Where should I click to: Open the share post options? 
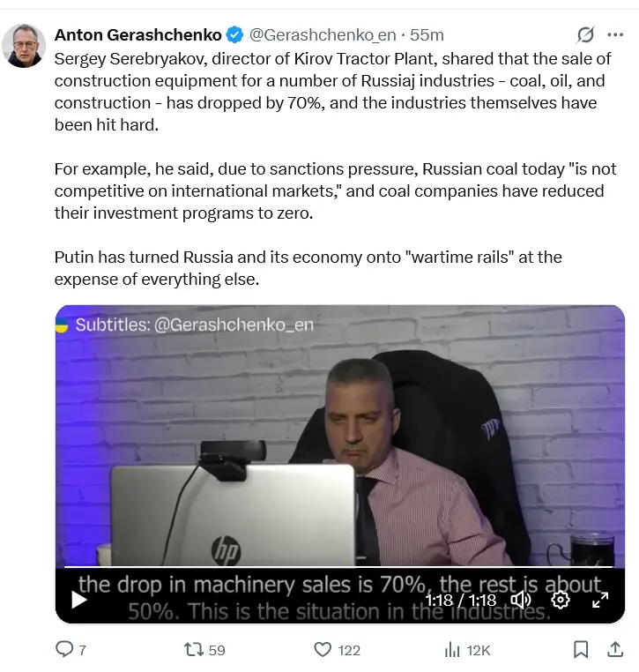click(x=615, y=649)
